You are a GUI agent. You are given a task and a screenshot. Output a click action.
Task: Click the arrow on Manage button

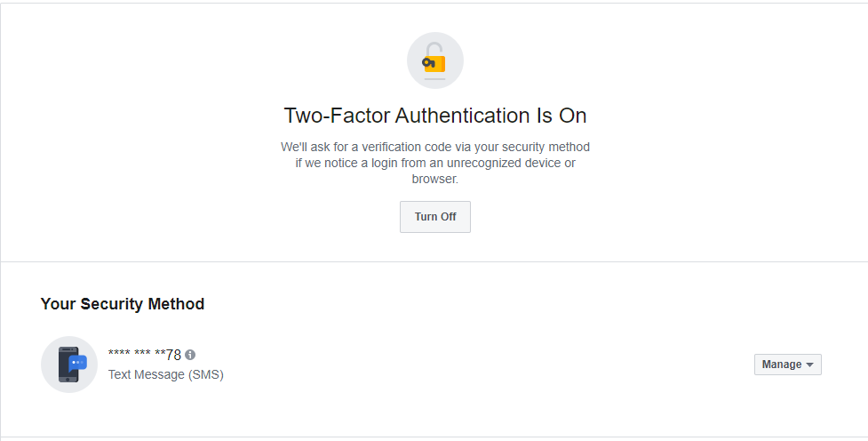[809, 365]
